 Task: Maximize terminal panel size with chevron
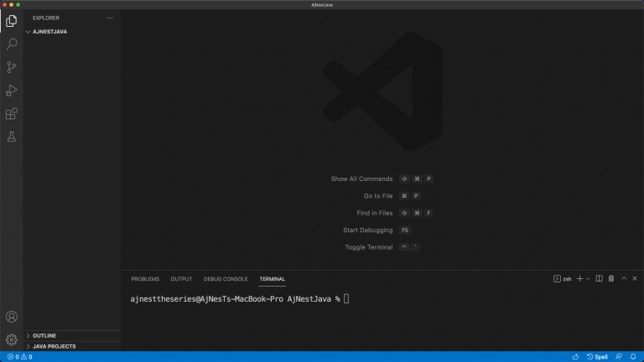click(624, 278)
